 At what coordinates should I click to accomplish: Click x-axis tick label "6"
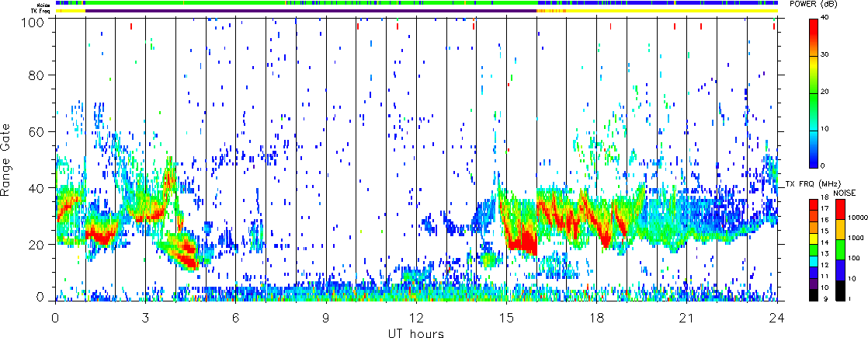pyautogui.click(x=236, y=318)
